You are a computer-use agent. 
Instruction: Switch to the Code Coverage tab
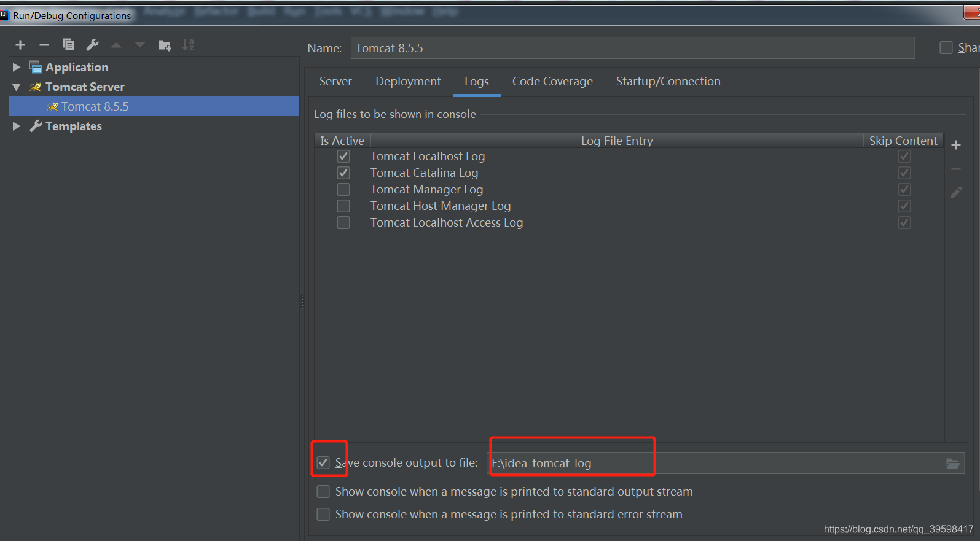coord(552,81)
